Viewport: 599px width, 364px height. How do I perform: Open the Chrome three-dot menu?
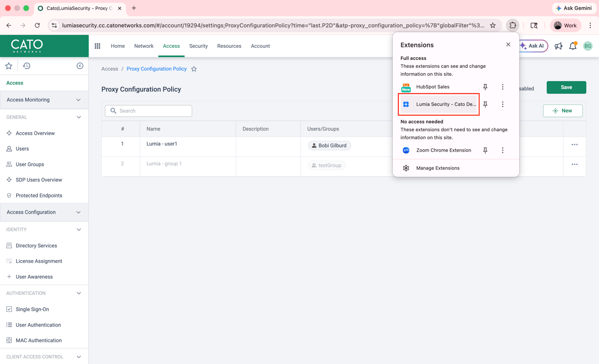click(x=590, y=25)
